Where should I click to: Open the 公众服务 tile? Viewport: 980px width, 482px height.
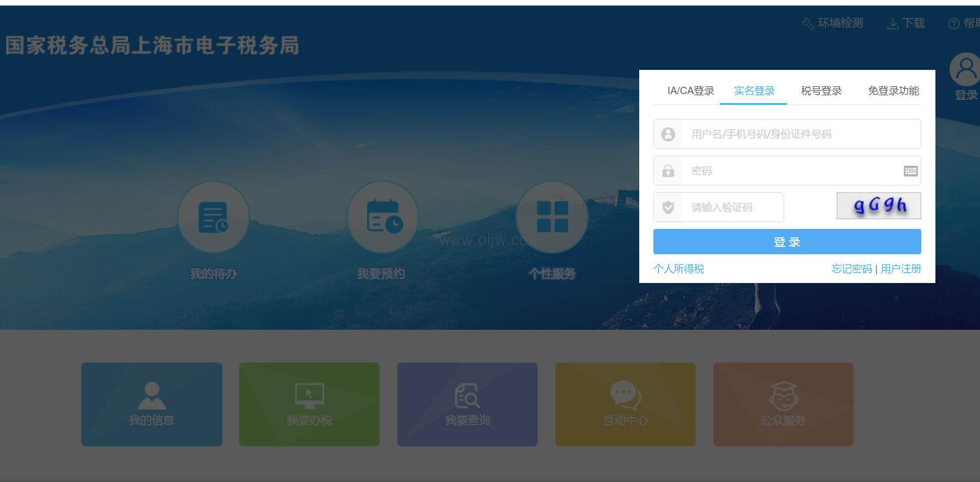tap(783, 404)
